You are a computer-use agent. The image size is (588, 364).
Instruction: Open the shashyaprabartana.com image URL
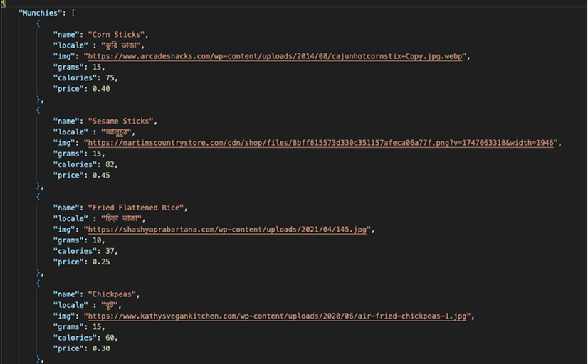227,230
